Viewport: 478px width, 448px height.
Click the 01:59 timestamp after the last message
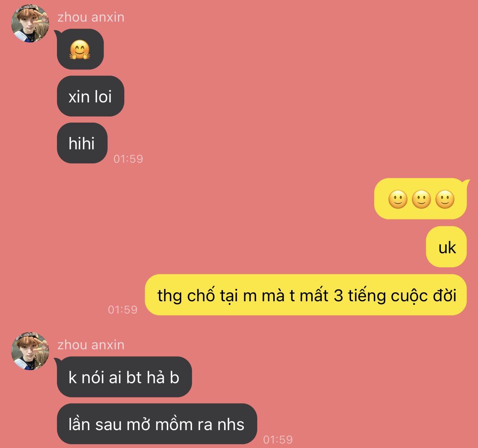278,440
